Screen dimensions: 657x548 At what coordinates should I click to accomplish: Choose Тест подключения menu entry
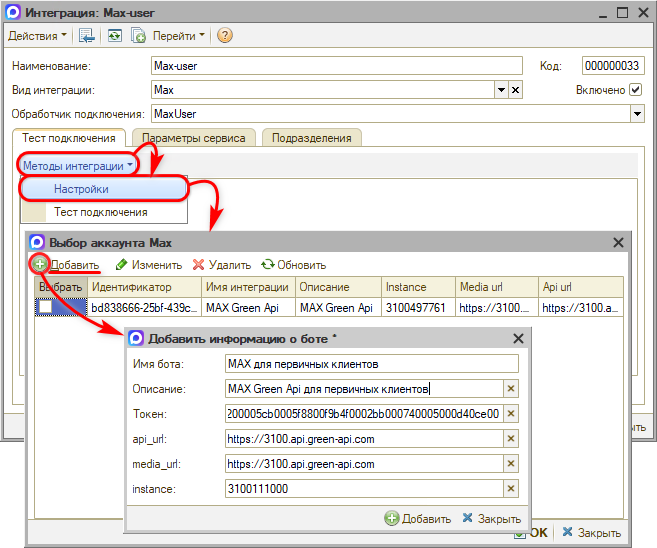pos(103,212)
